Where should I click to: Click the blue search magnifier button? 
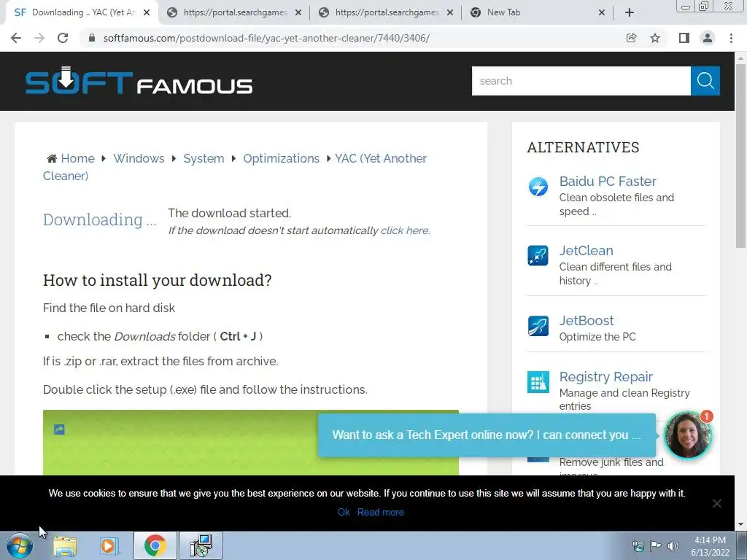[705, 81]
